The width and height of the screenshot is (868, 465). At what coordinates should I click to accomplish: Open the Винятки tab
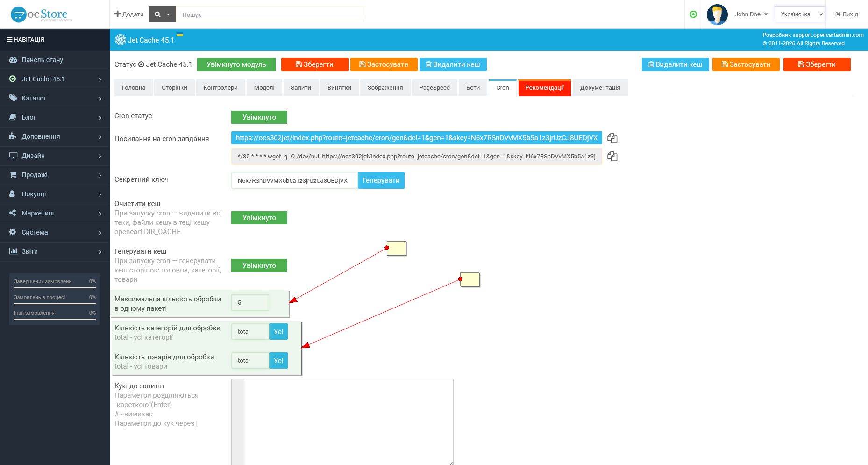pyautogui.click(x=339, y=88)
